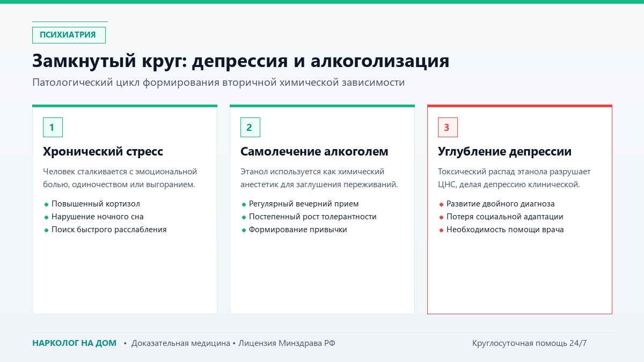Select heading 'Самолечение алкоголем'
Image resolution: width=644 pixels, height=362 pixels.
pos(314,152)
